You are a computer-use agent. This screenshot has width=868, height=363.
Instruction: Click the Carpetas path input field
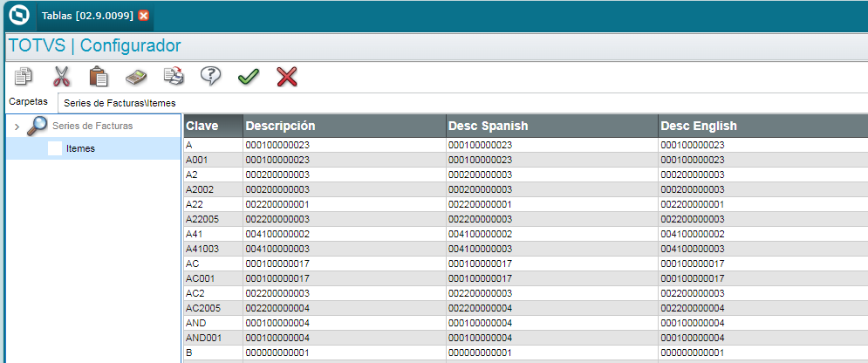pos(462,103)
